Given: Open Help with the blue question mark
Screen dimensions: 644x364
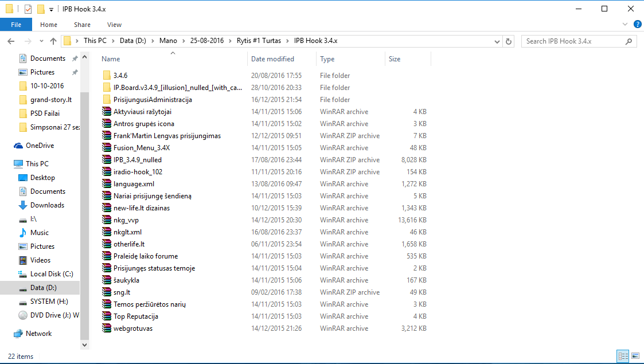Looking at the screenshot, I should 638,24.
